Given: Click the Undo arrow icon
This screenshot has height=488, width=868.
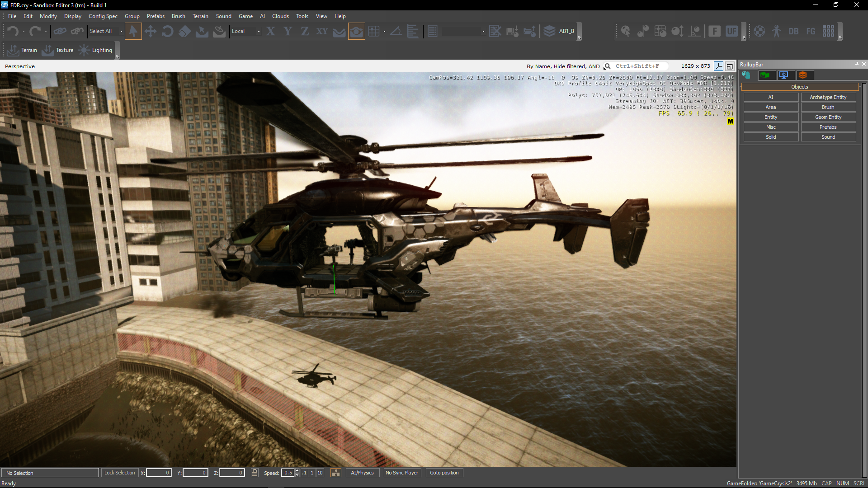Looking at the screenshot, I should pos(13,31).
